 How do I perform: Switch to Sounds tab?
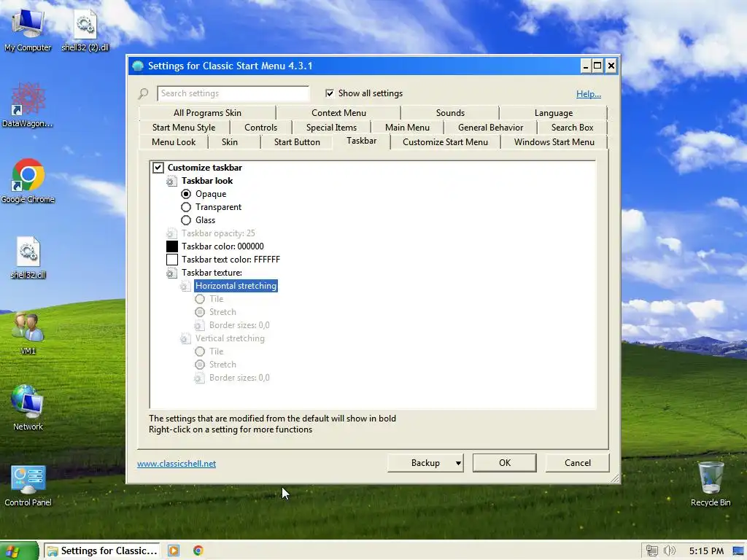pos(450,113)
